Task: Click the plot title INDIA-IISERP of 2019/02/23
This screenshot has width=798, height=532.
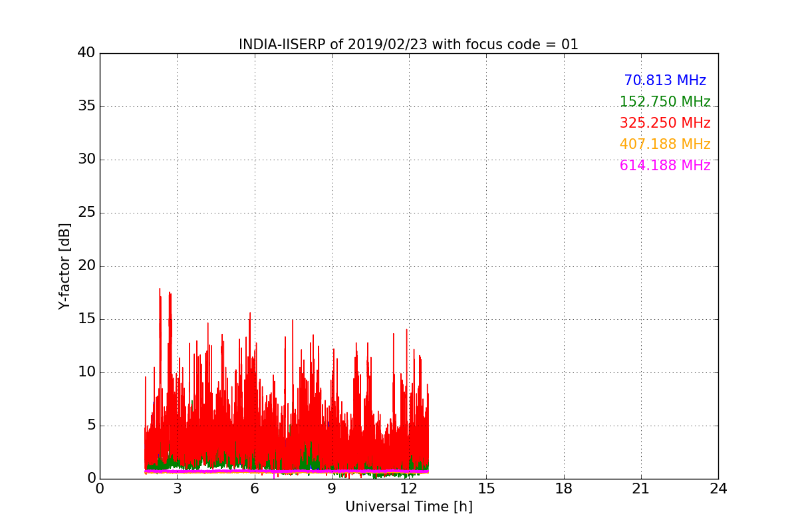Action: 408,45
